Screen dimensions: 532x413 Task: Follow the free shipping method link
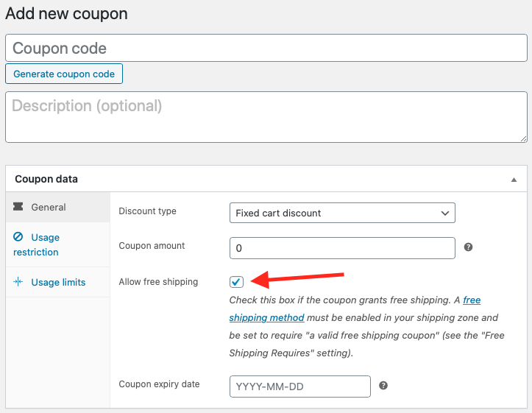click(x=266, y=318)
